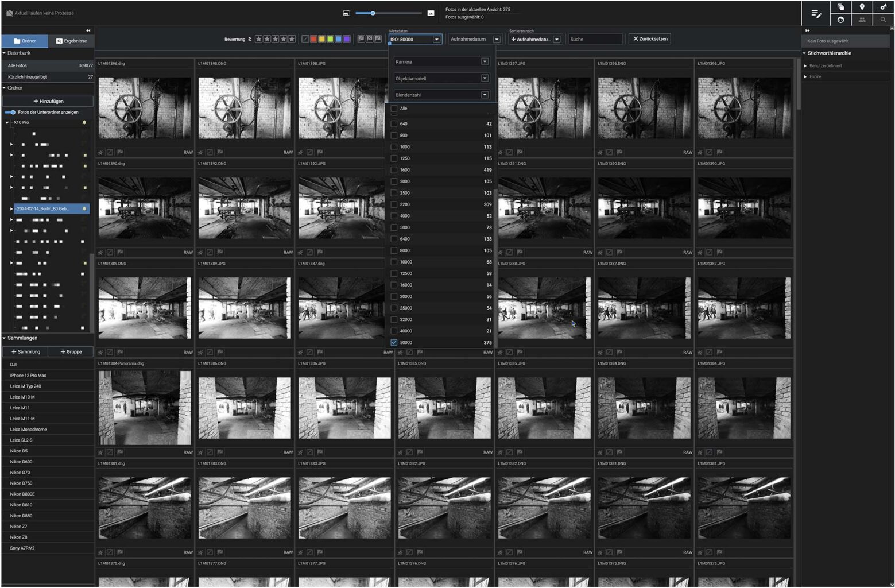Click the thumbnail size slider handle
This screenshot has height=588, width=895.
tap(373, 13)
